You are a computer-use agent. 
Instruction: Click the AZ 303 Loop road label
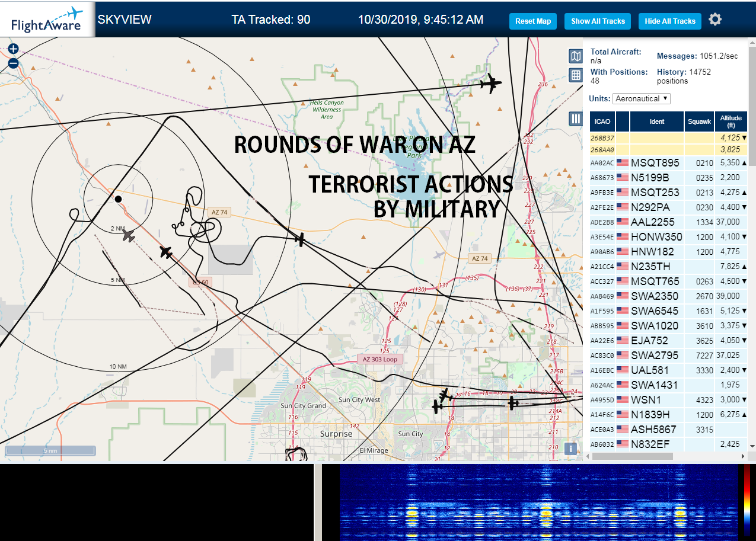pyautogui.click(x=380, y=359)
